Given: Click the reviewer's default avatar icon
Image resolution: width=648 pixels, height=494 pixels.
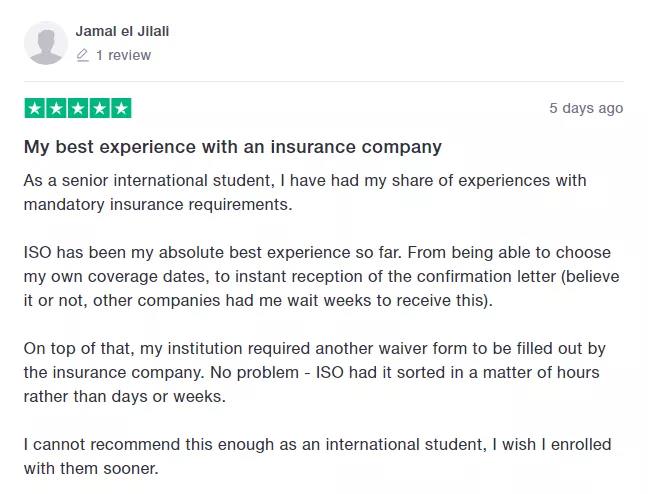Looking at the screenshot, I should (45, 43).
